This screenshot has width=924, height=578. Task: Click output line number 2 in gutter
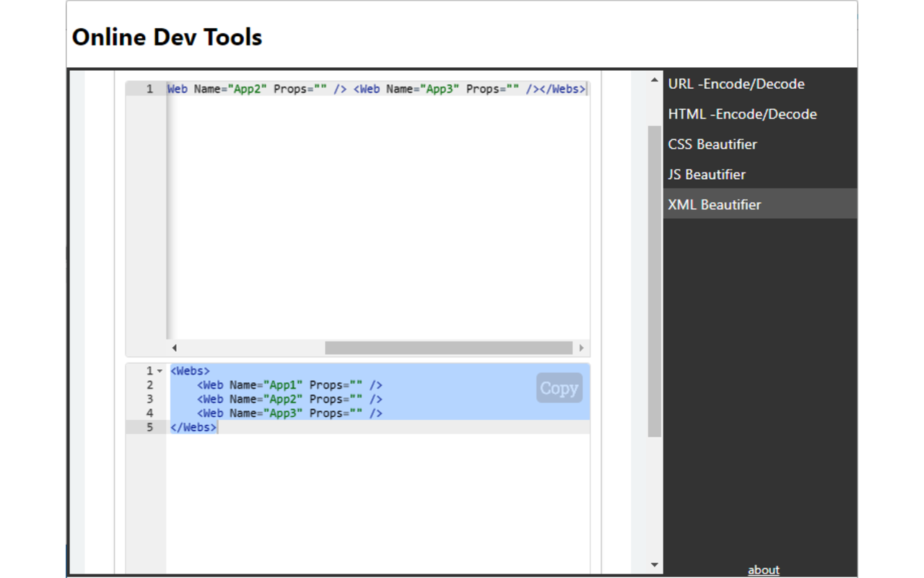149,385
